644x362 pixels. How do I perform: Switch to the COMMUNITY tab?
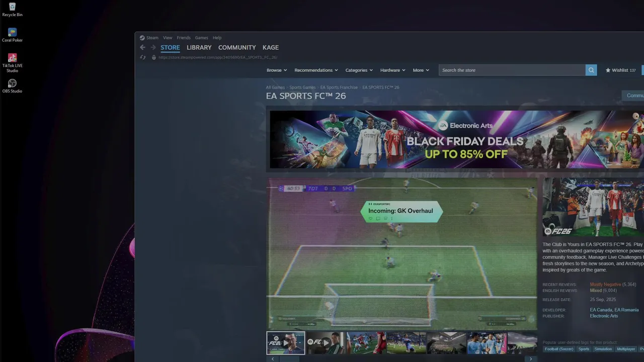point(237,47)
